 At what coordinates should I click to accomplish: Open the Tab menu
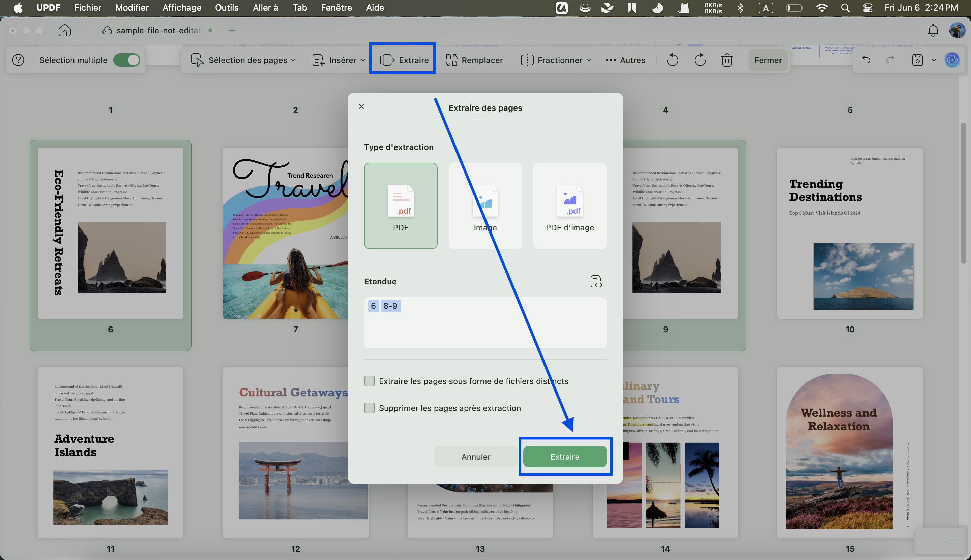tap(299, 8)
